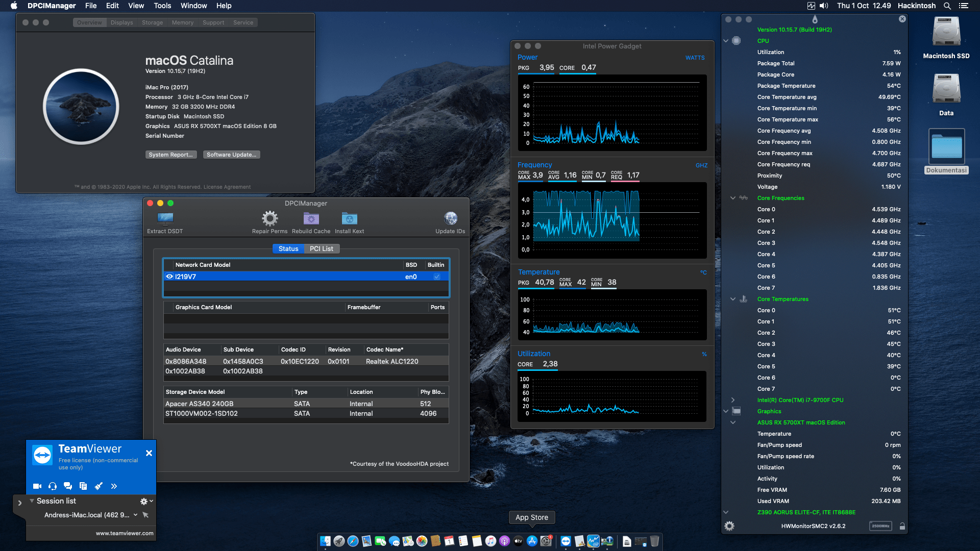
Task: Collapse Core Temperatures group
Action: (733, 299)
